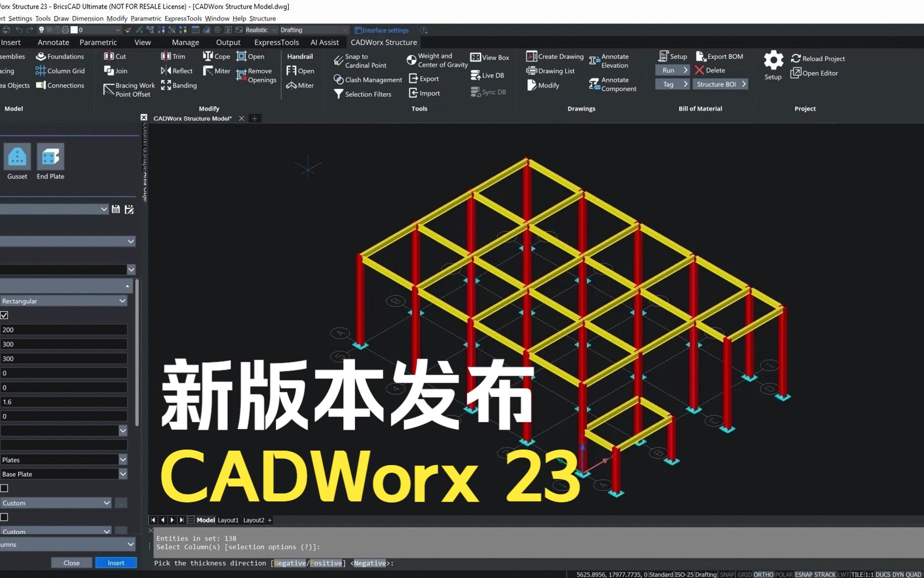The image size is (924, 578).
Task: Click Delete in Bill of Material
Action: pyautogui.click(x=710, y=70)
